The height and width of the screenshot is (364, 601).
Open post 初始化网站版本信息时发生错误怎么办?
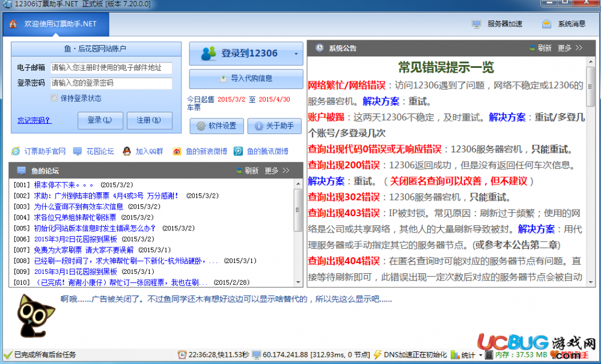(x=95, y=228)
